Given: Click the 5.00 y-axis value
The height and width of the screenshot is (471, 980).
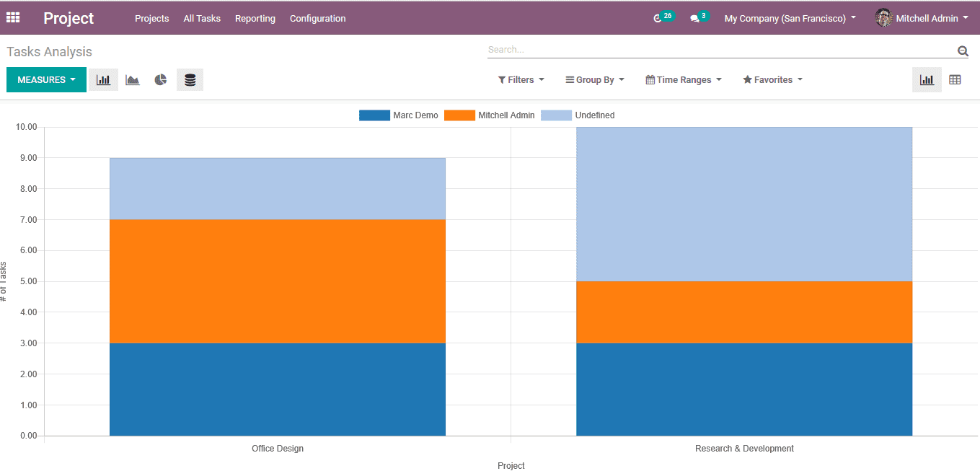Looking at the screenshot, I should 28,281.
